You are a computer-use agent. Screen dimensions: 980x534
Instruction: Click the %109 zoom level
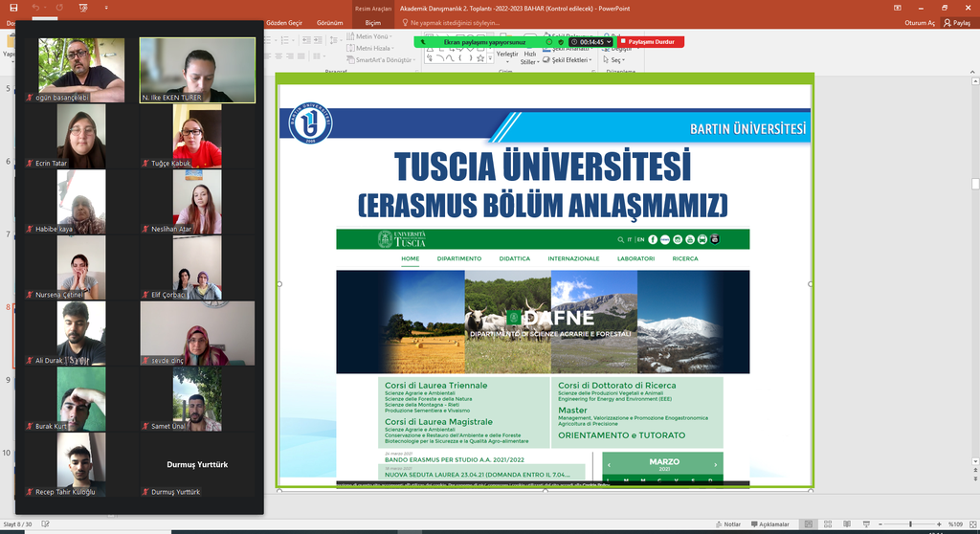coord(956,524)
